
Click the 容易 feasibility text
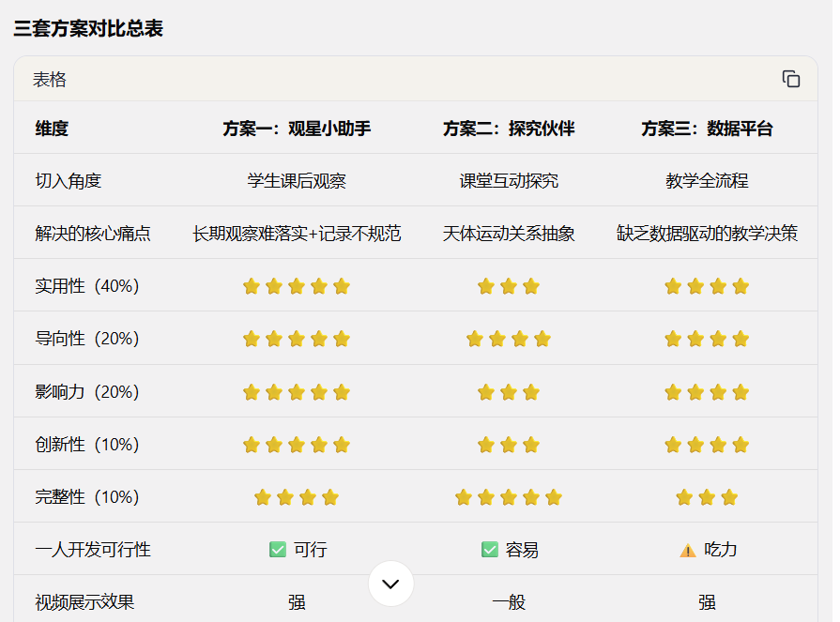click(x=523, y=549)
